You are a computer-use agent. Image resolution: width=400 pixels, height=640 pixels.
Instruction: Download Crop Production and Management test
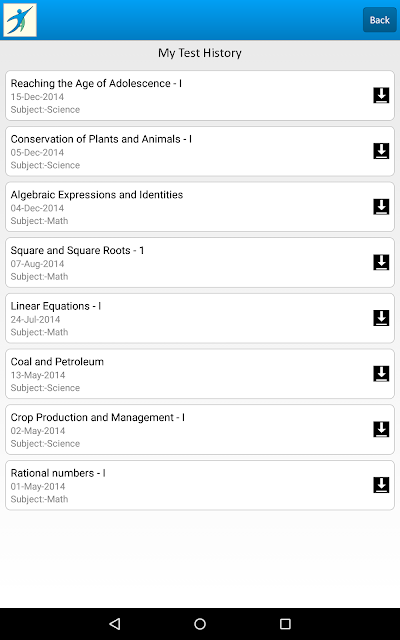[381, 429]
